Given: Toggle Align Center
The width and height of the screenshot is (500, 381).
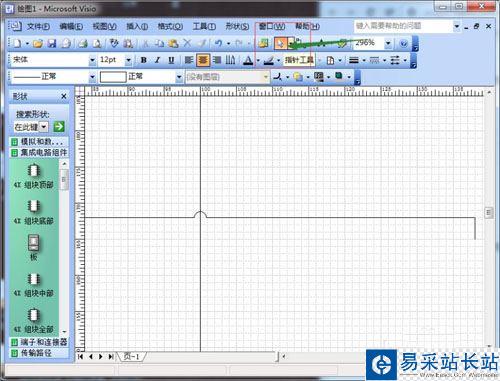Looking at the screenshot, I should pyautogui.click(x=203, y=60).
